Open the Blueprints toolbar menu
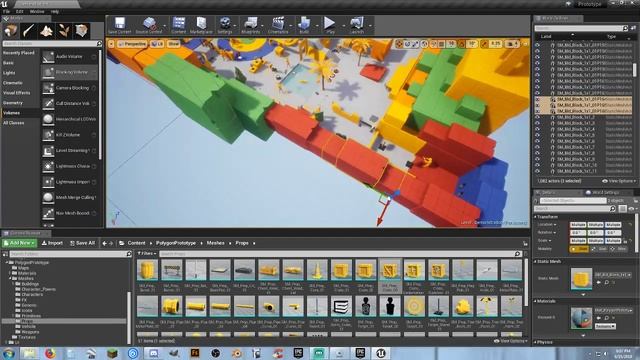This screenshot has width=640, height=360. (251, 25)
